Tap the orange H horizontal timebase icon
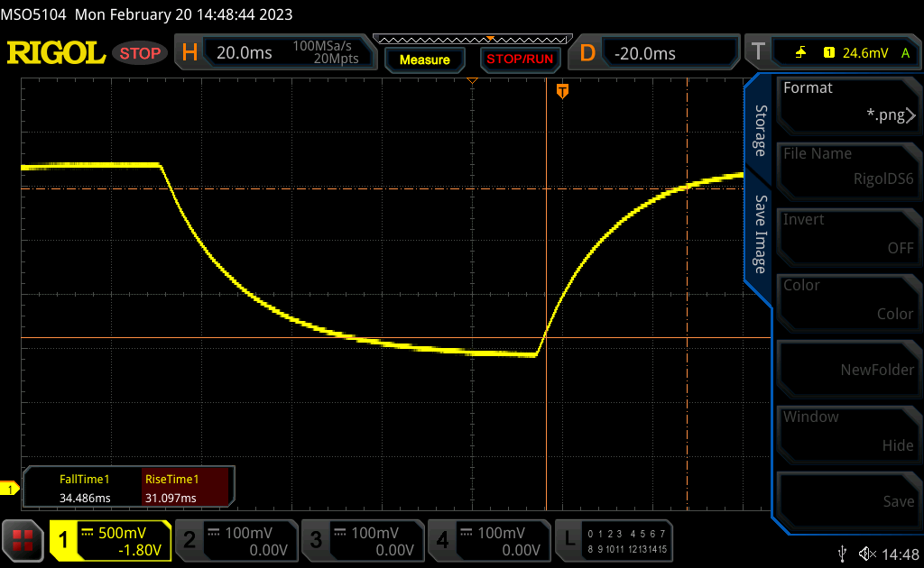Screen dimensions: 924x568 pos(189,53)
